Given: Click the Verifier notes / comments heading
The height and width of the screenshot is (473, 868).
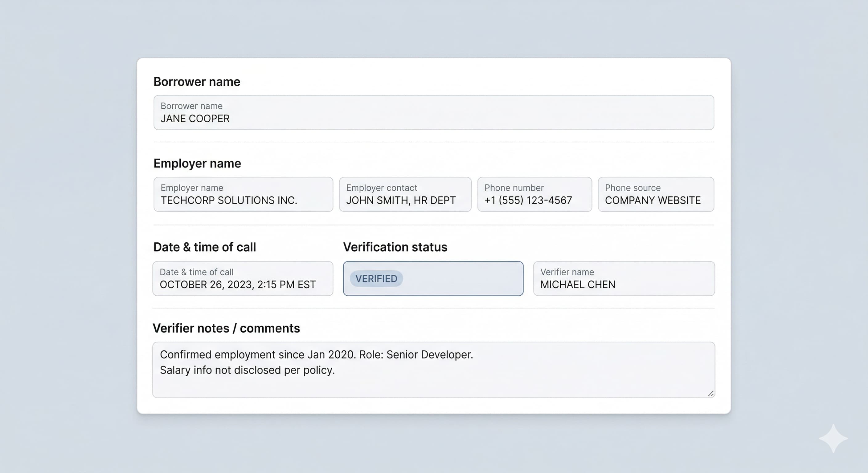Looking at the screenshot, I should 226,328.
